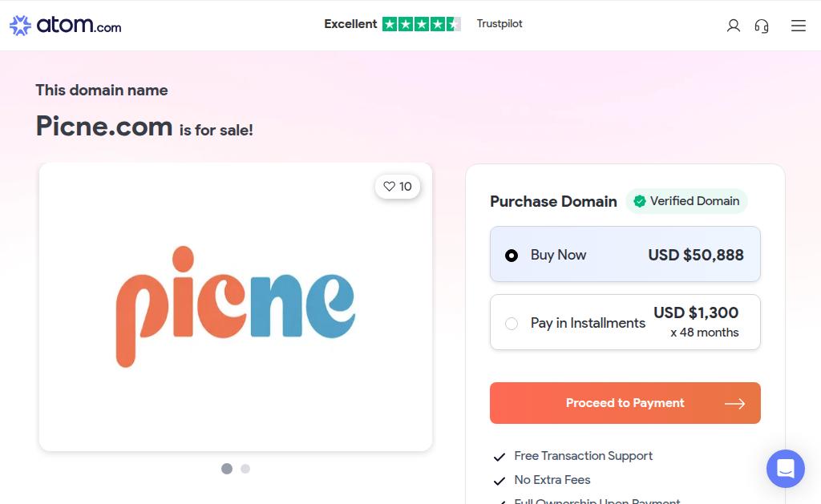Select the Buy Now radio option
Viewport: 821px width, 504px height.
[x=512, y=256]
